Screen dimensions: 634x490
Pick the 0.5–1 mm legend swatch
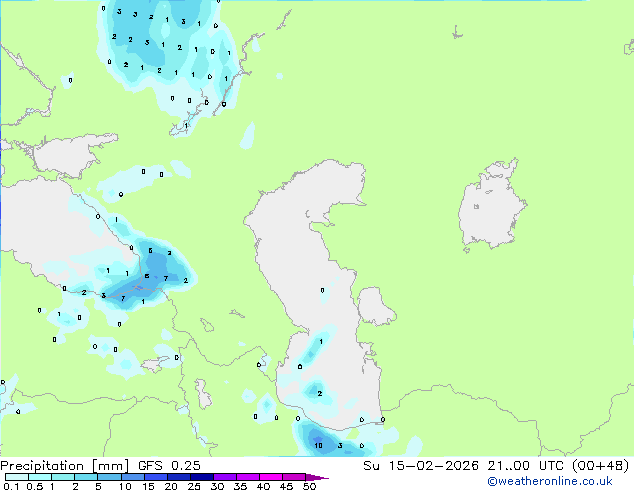coord(40,477)
